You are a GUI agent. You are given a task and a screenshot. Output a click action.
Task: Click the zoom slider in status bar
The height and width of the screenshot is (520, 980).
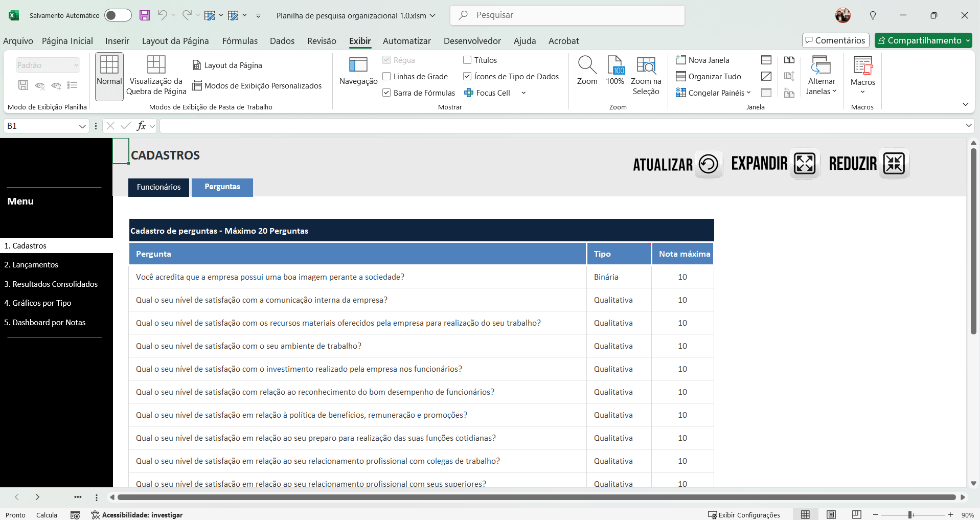point(910,515)
